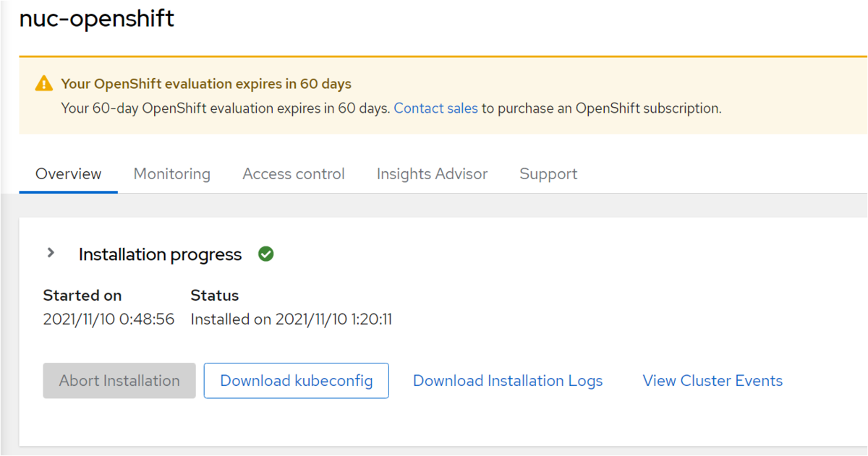The image size is (868, 456).
Task: Click the Status column label
Action: (214, 296)
